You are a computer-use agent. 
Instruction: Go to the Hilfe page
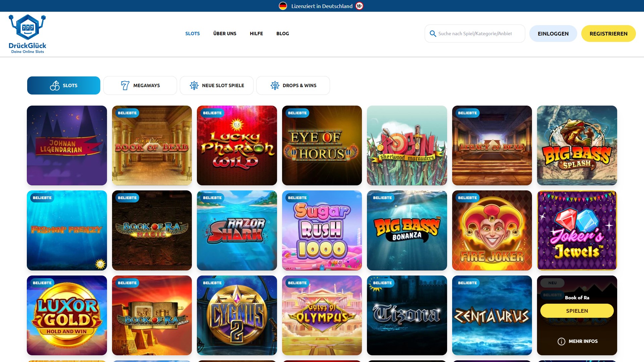click(x=256, y=34)
